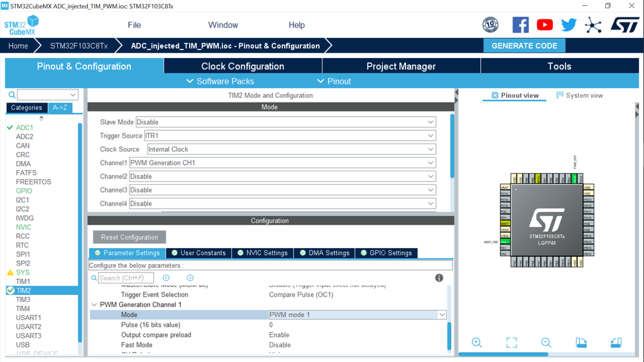This screenshot has width=644, height=362.
Task: Switch to Tools tab
Action: (x=560, y=66)
